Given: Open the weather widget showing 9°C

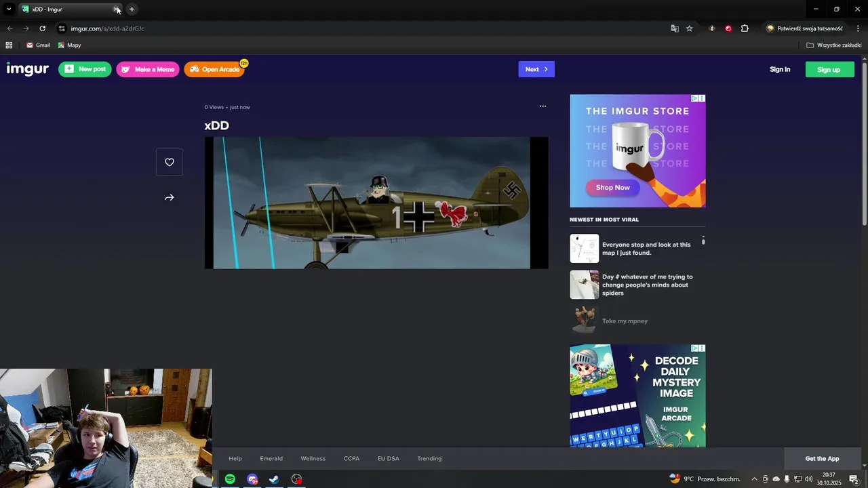Looking at the screenshot, I should point(705,479).
